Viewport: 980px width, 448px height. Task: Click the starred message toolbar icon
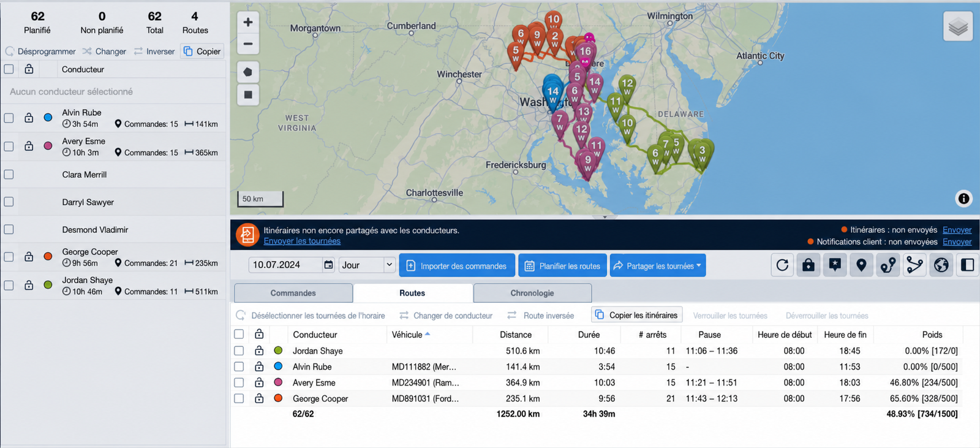(835, 265)
